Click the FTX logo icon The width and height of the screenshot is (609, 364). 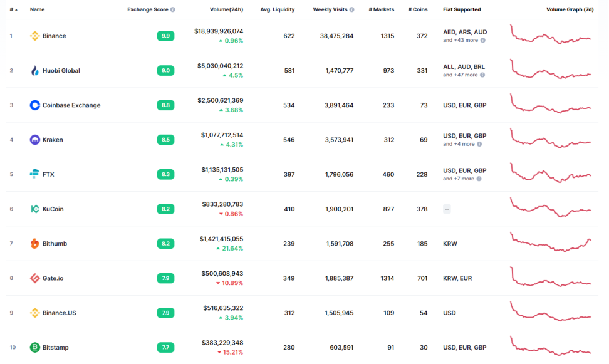[x=34, y=174]
